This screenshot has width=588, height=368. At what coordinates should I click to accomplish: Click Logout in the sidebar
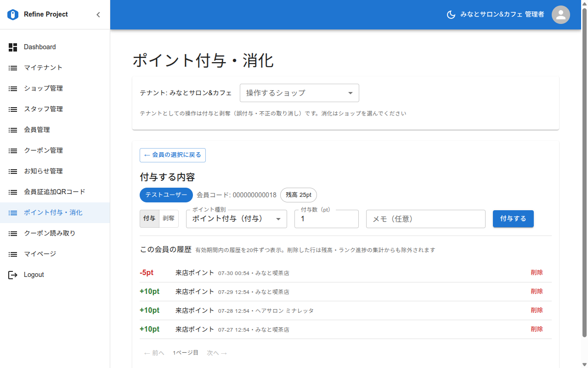pos(55,275)
